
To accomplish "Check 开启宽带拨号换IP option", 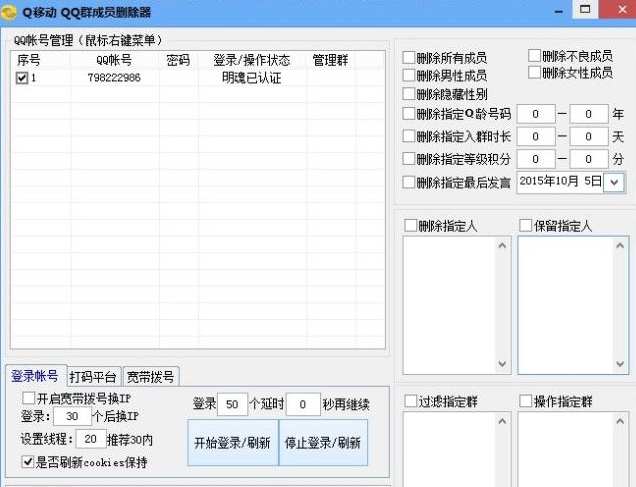I will click(28, 398).
